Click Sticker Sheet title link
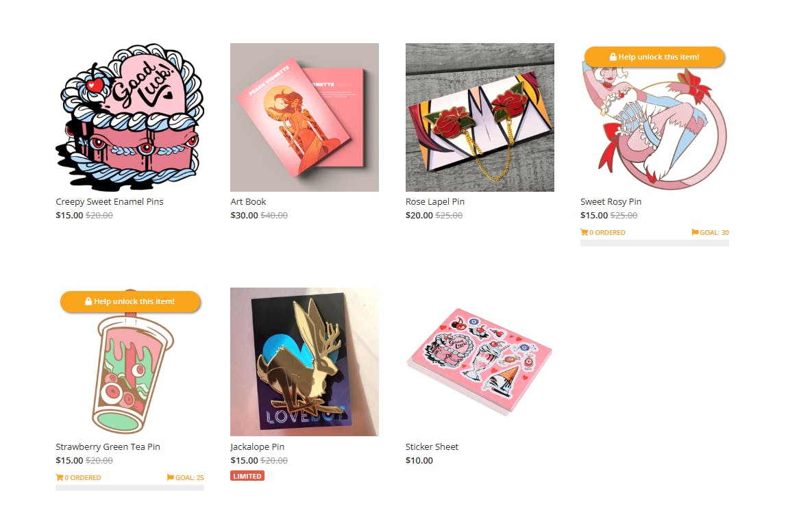 point(432,446)
